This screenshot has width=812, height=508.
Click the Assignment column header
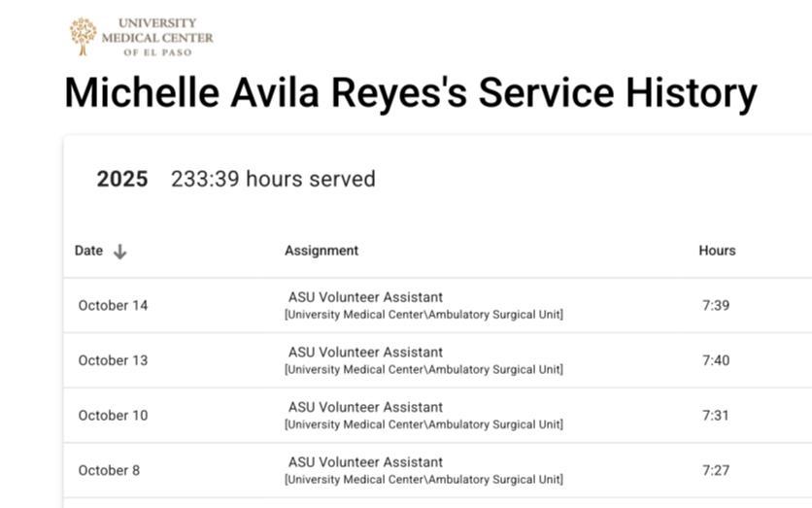(321, 251)
